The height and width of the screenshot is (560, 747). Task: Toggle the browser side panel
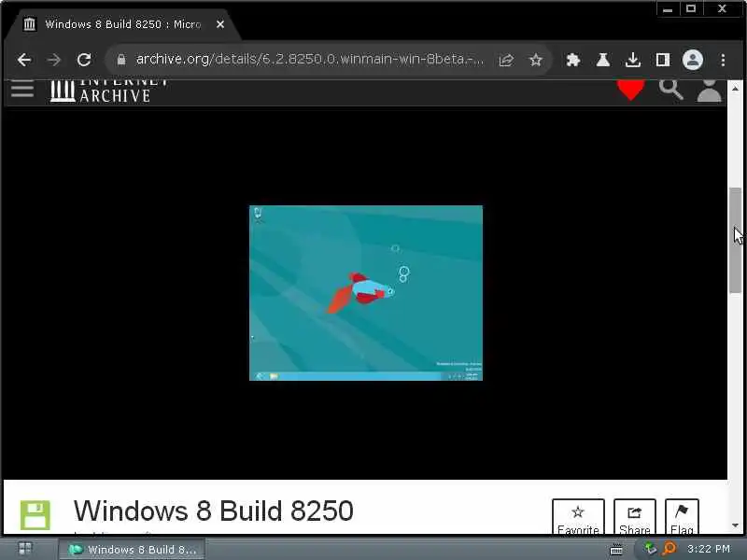pos(662,60)
